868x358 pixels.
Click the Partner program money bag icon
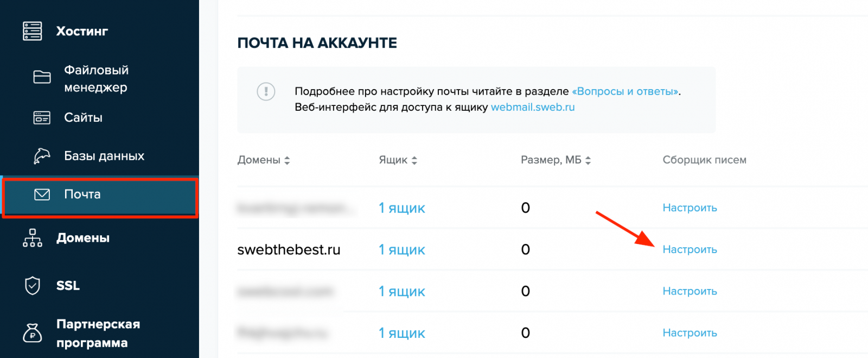pos(33,333)
